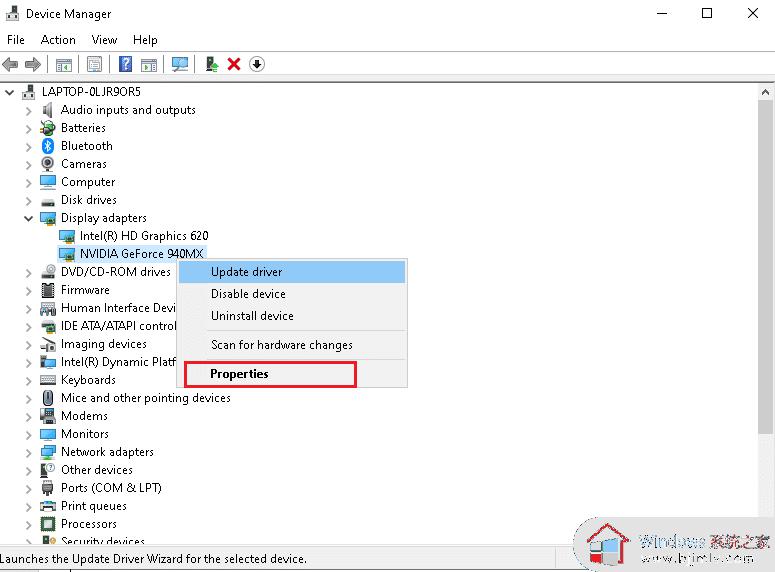Click the Back arrow toolbar icon
The image size is (775, 572).
point(10,64)
